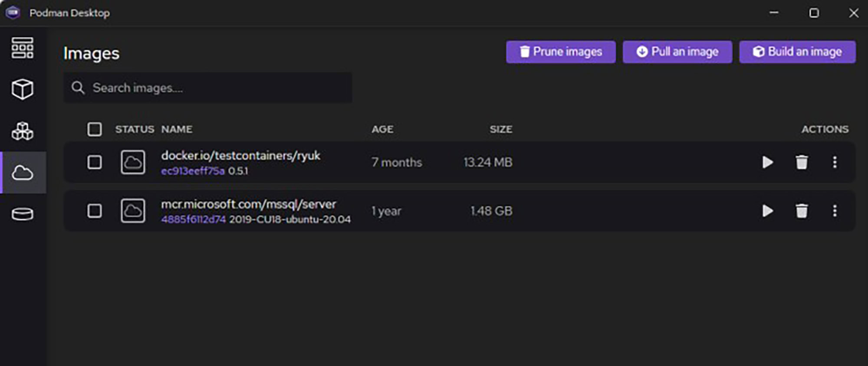This screenshot has height=366, width=868.
Task: Click the Build an image button
Action: (798, 52)
